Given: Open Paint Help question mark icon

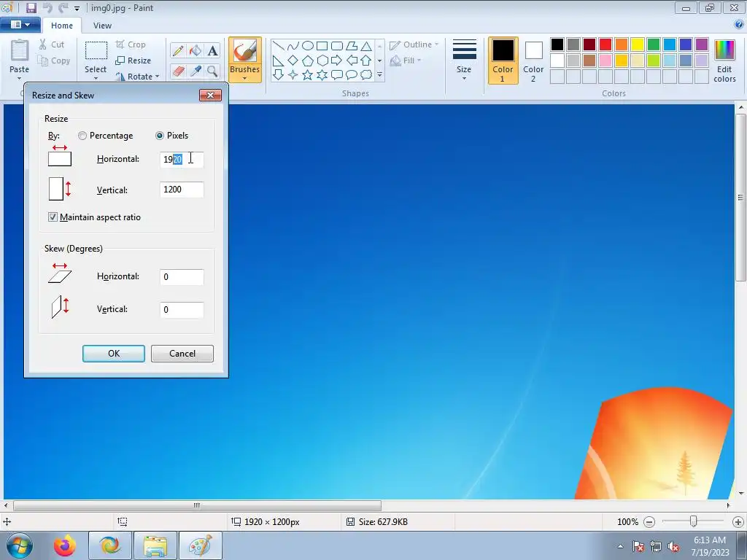Looking at the screenshot, I should (x=740, y=24).
